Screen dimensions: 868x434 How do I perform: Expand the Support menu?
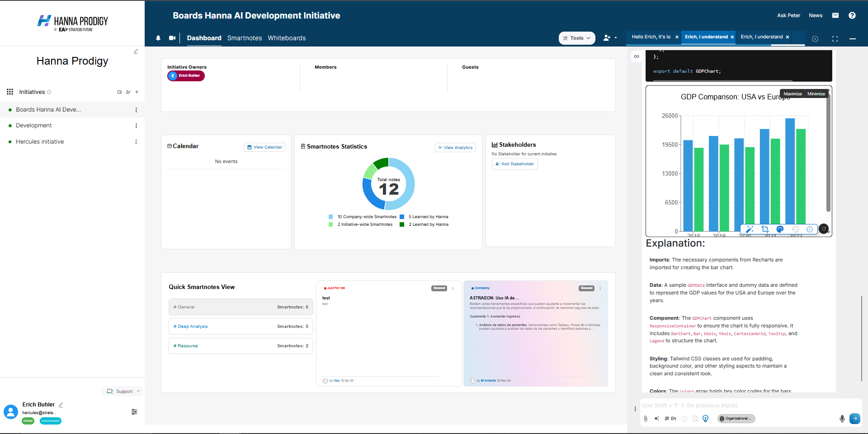click(x=123, y=392)
